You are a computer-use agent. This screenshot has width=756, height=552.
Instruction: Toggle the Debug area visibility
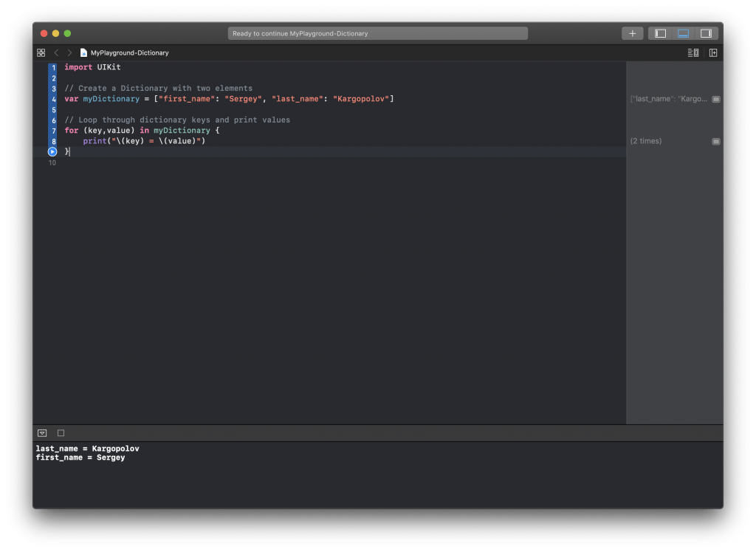click(x=683, y=33)
